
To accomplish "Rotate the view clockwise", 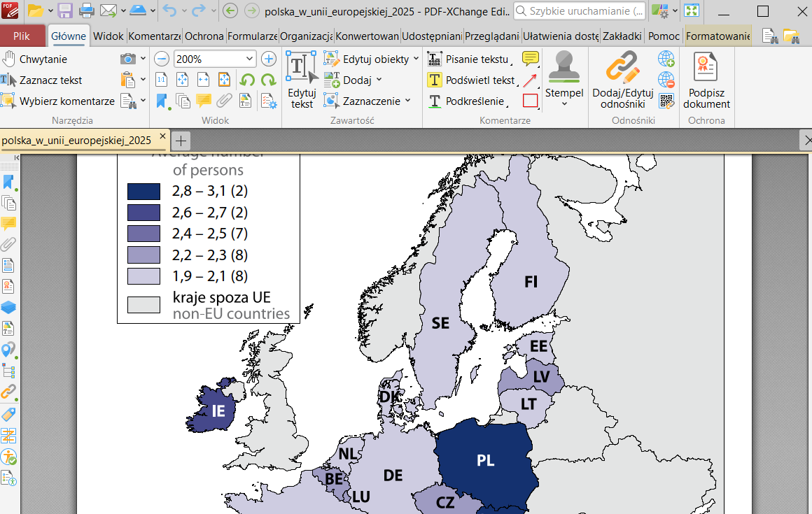I will 268,80.
